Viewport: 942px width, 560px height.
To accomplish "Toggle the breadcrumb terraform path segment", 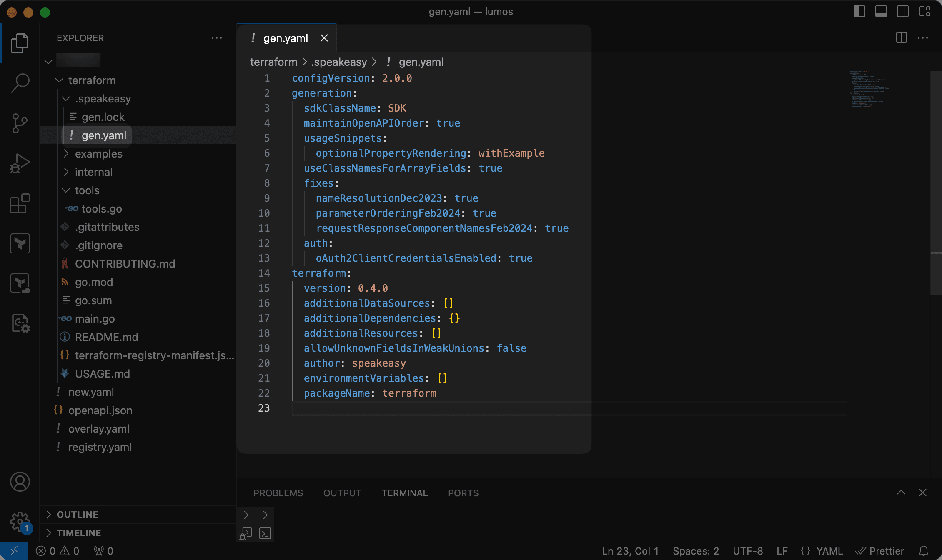I will pos(273,61).
